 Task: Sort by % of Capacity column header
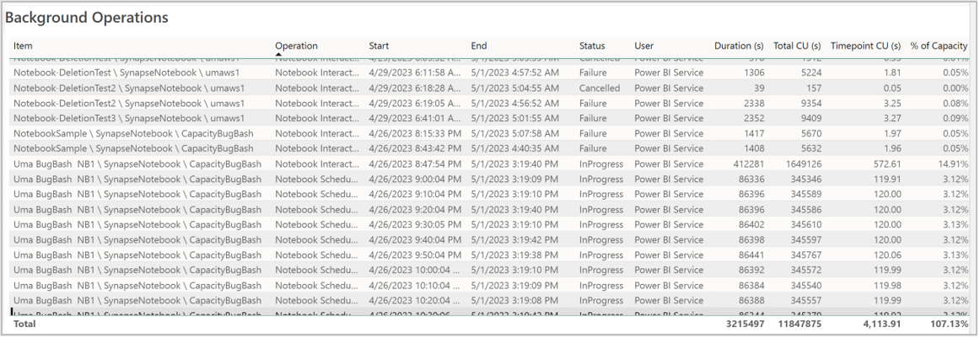coord(939,46)
